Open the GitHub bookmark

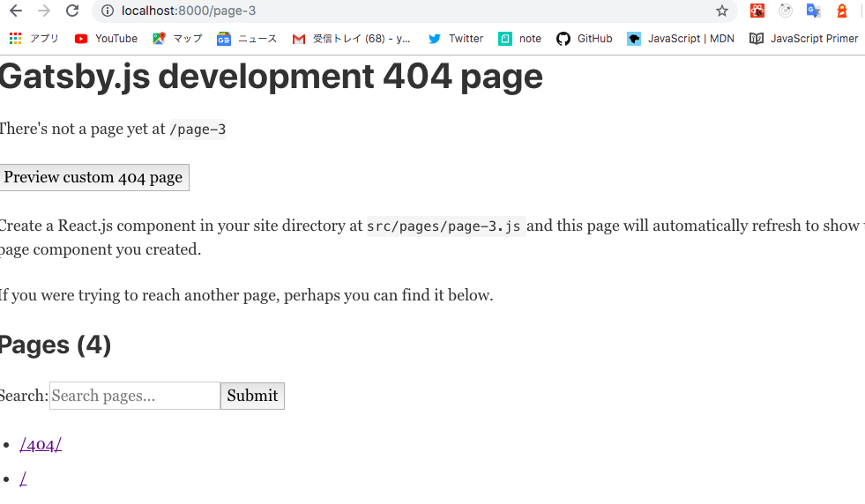pos(585,39)
